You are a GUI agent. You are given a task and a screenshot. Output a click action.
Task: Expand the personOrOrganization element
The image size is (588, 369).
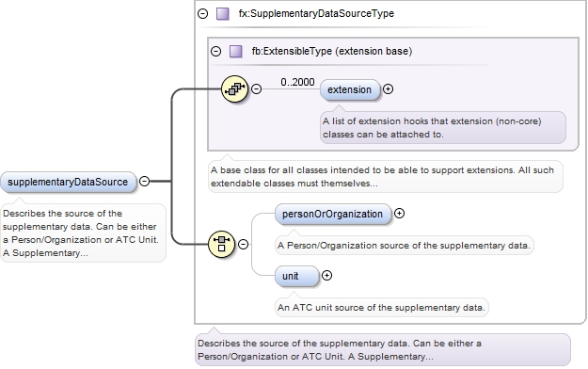coord(400,214)
